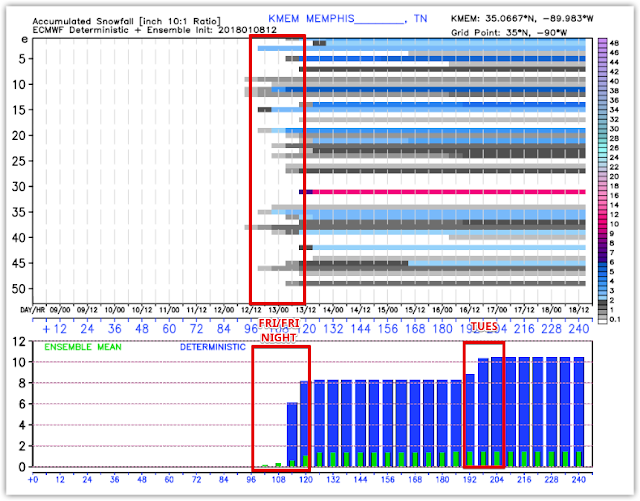
Task: Click ensemble member axis label '50'
Action: [x=19, y=289]
